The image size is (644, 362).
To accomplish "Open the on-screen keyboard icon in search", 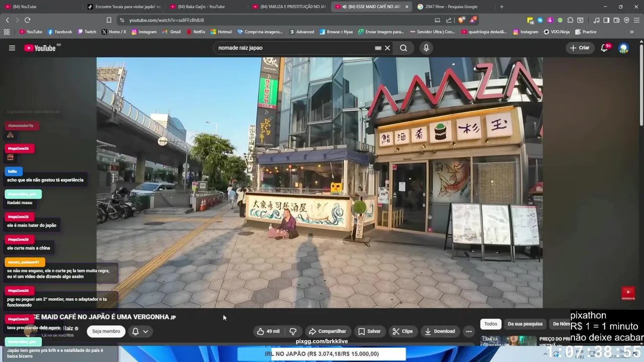I will click(x=378, y=48).
